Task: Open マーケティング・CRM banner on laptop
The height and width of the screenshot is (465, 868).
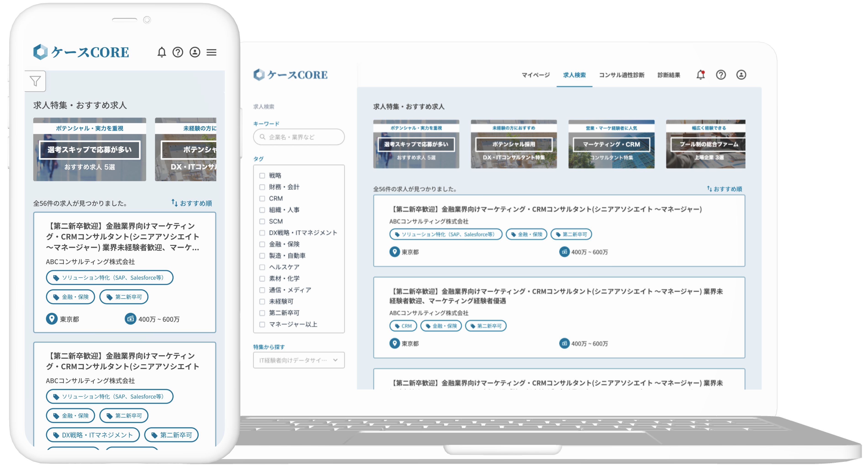Action: click(x=611, y=144)
